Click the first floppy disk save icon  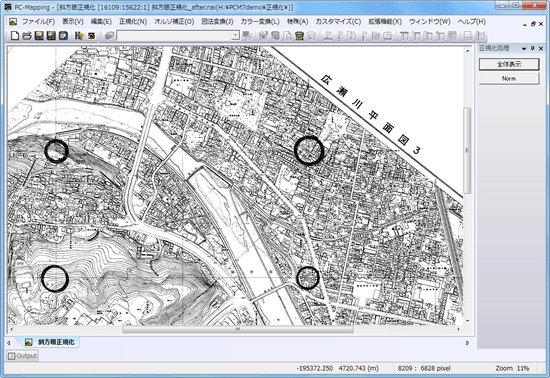39,35
